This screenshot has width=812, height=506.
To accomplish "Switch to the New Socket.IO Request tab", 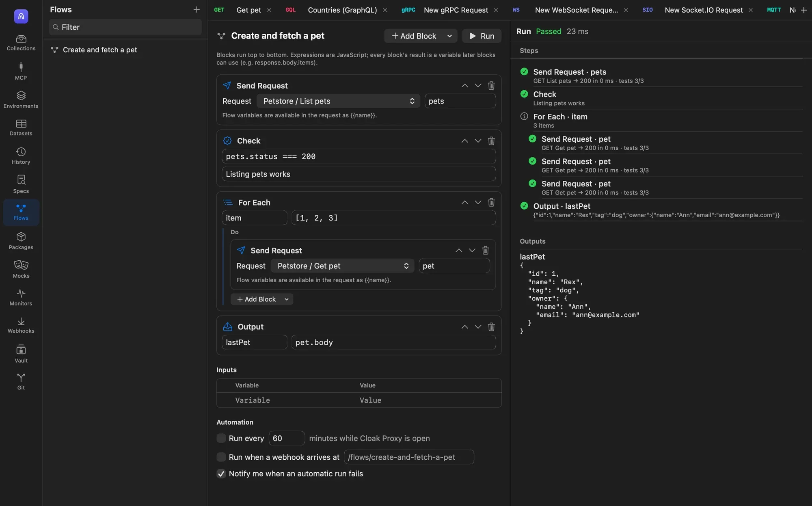I will coord(704,10).
